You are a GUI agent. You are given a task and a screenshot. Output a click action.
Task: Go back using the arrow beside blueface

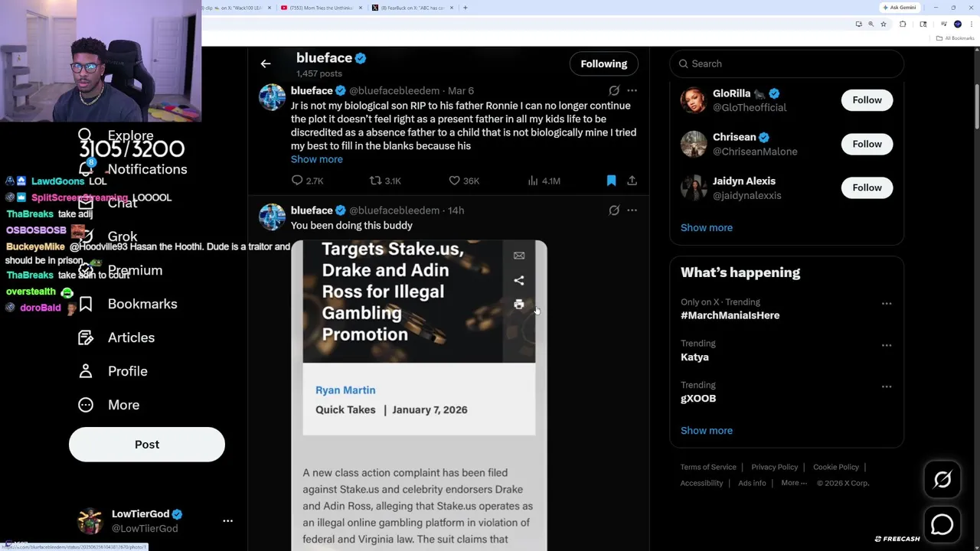(x=266, y=64)
